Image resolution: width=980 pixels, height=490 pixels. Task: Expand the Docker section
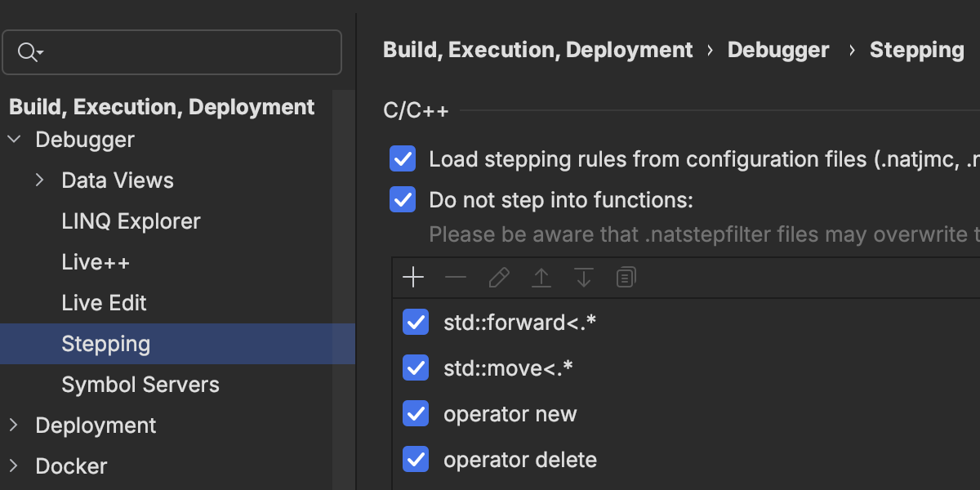[14, 466]
